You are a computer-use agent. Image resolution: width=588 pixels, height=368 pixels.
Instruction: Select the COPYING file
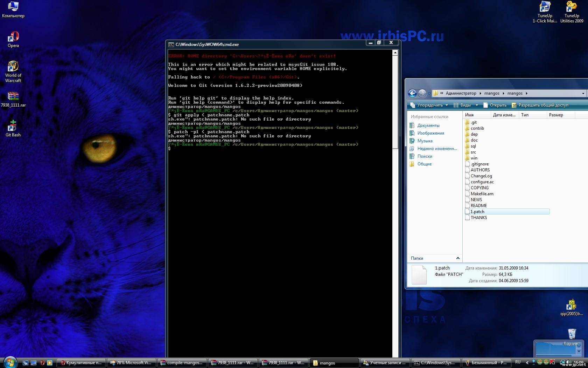click(x=477, y=188)
